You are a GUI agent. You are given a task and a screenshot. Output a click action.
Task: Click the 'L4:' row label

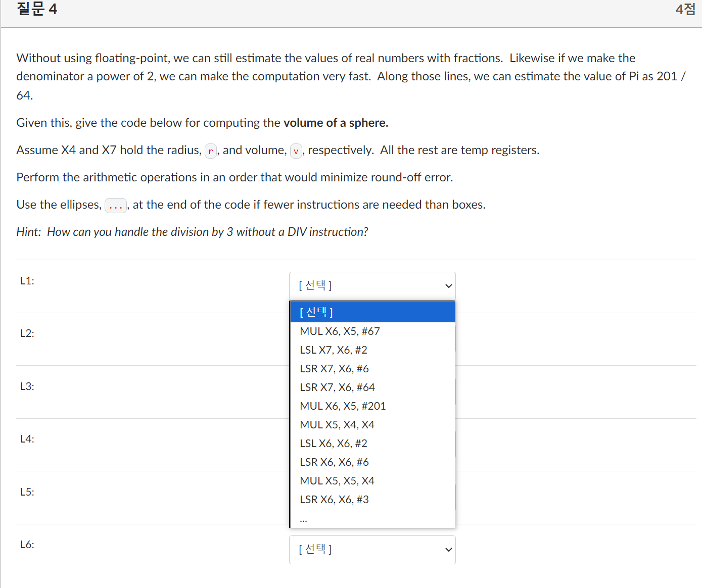(x=27, y=439)
